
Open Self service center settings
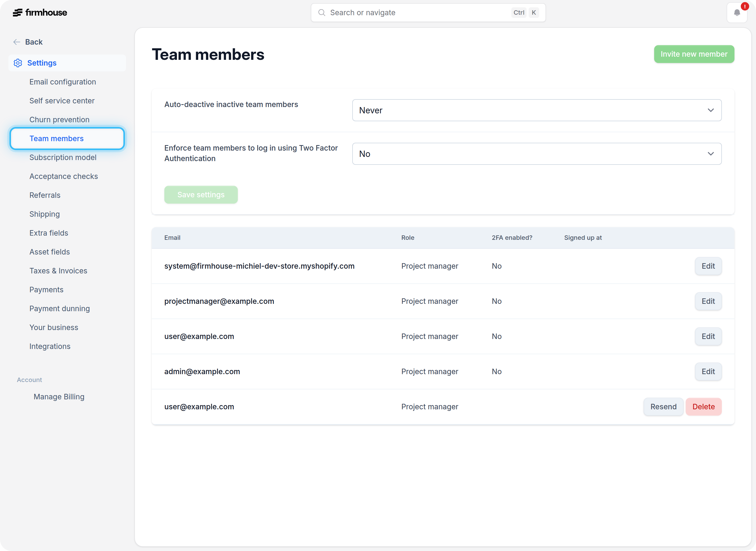pos(62,101)
